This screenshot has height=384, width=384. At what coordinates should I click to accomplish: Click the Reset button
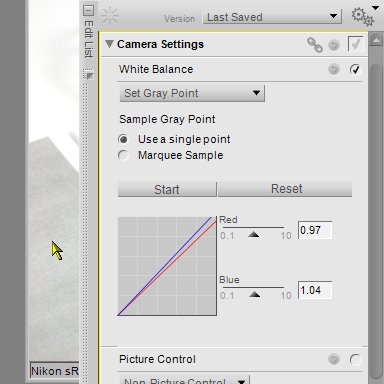[285, 189]
